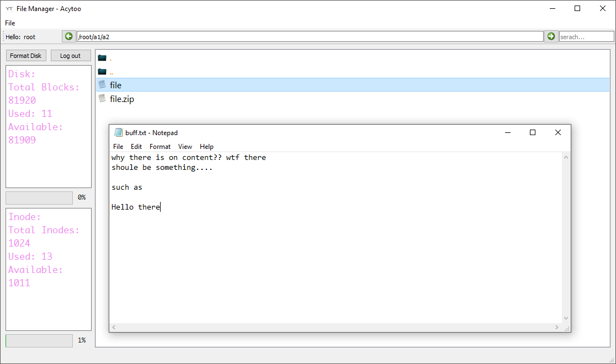Open Notepad's File menu
The width and height of the screenshot is (616, 364).
(118, 146)
